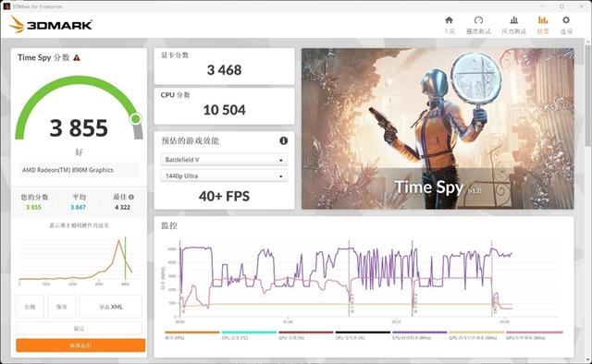
Task: Click the info icon beside best score
Action: coord(131,197)
